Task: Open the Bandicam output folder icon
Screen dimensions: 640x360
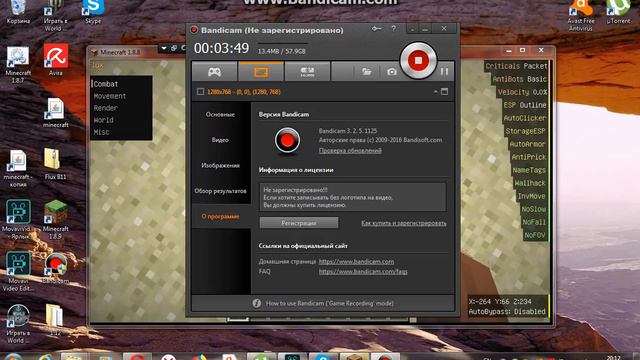Action: click(x=366, y=72)
